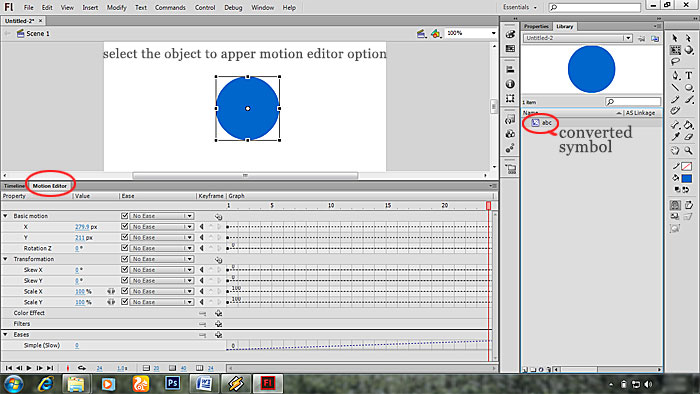Toggle ease checkbox for Scale Y
The image size is (700, 394).
click(125, 301)
